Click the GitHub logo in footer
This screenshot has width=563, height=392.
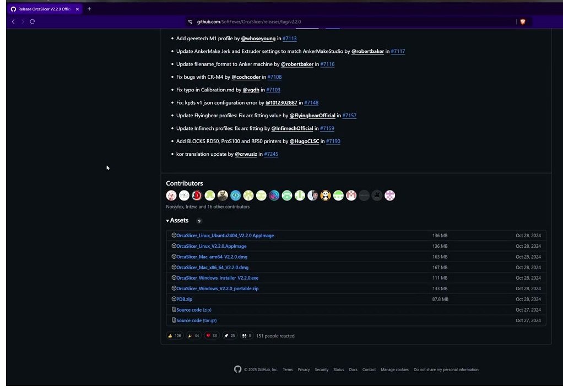click(237, 369)
